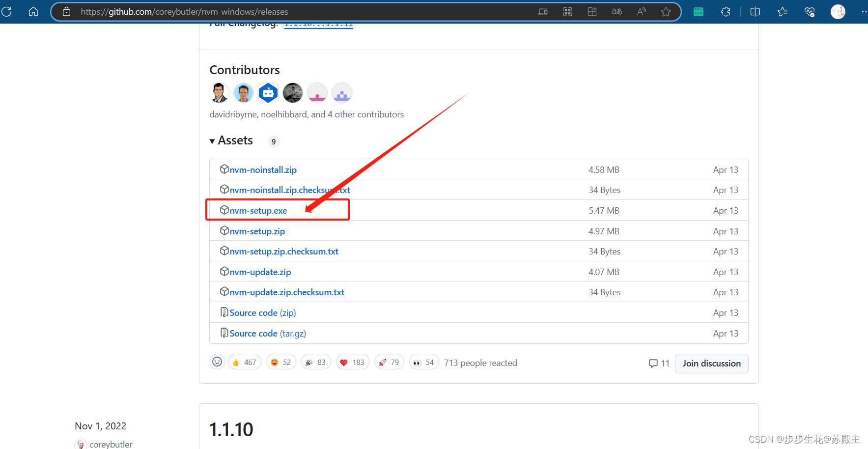This screenshot has width=868, height=449.
Task: Toggle the eyes reaction with 54
Action: coord(424,362)
